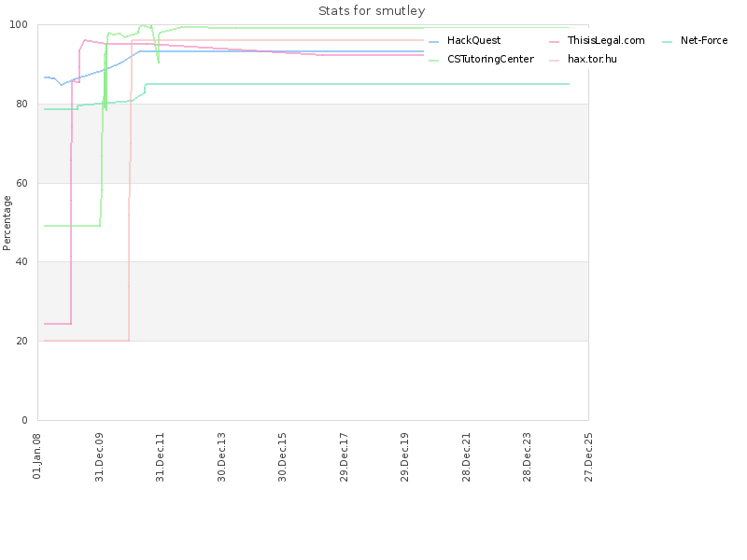Click the teal Net-Force legend line marker
This screenshot has height=560, width=747.
tap(668, 42)
